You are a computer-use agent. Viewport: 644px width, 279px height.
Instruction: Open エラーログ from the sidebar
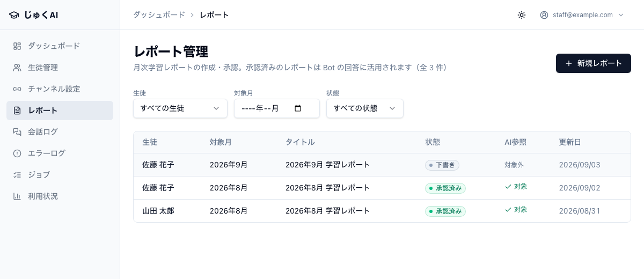[60, 153]
